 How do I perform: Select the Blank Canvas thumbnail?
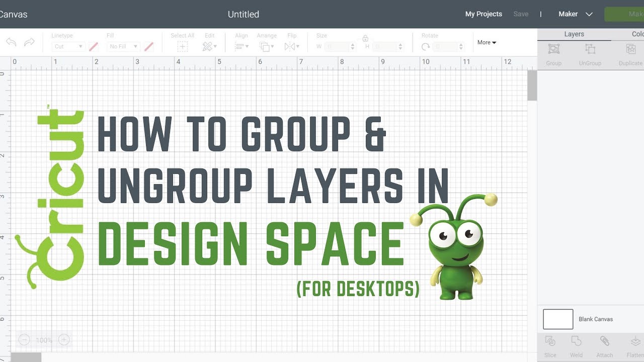click(x=558, y=319)
